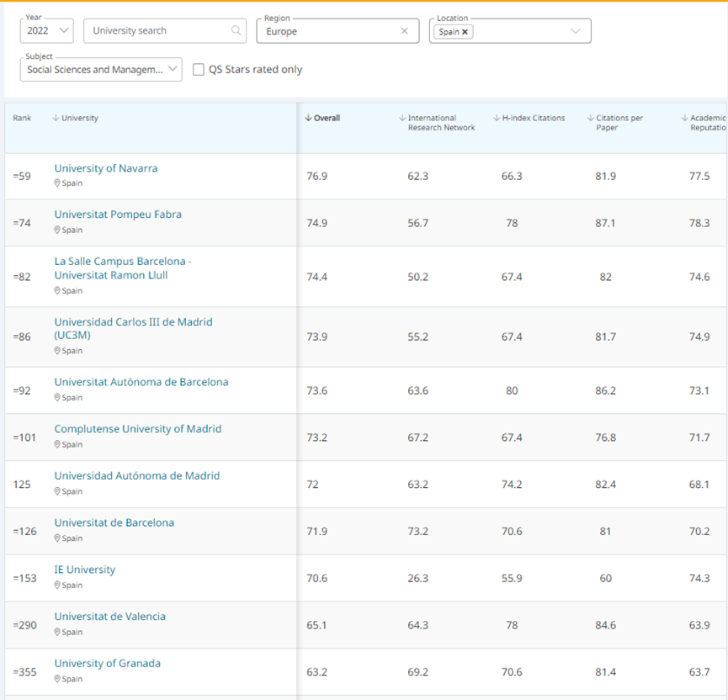Sort by International Research Network arrow
728x700 pixels.
(x=402, y=119)
